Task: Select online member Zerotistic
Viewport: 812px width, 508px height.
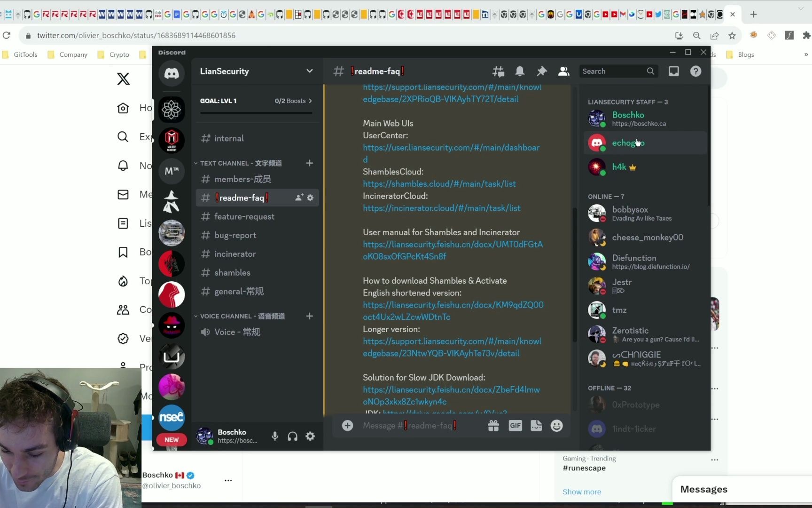Action: 645,334
